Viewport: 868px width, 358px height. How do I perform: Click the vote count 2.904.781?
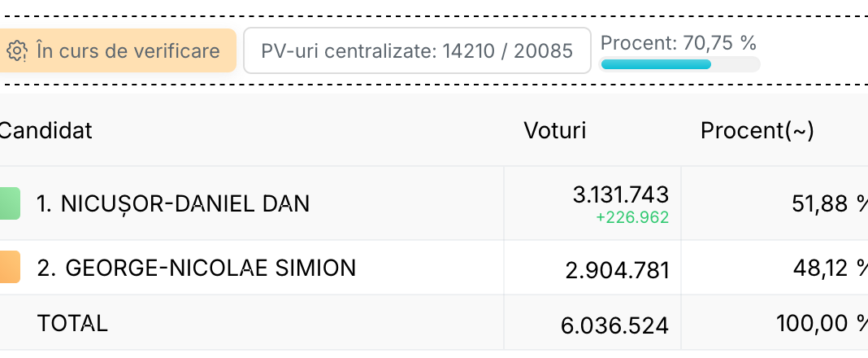(617, 270)
